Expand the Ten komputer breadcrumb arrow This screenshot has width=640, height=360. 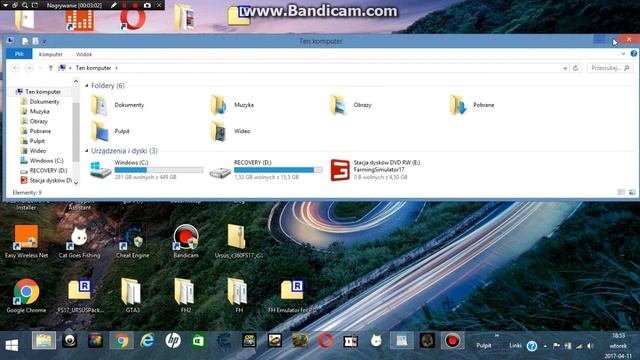[x=116, y=68]
